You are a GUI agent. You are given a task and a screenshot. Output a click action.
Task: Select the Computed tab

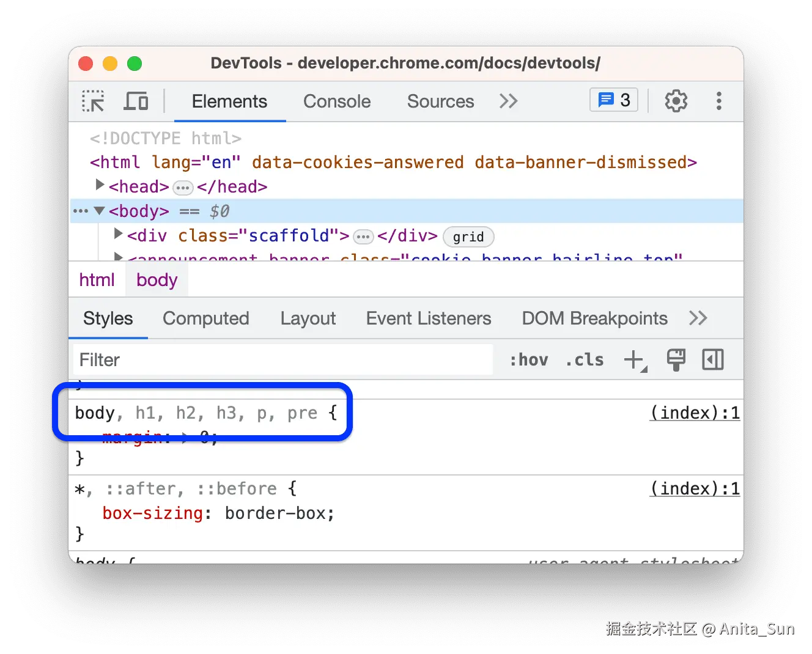point(206,318)
